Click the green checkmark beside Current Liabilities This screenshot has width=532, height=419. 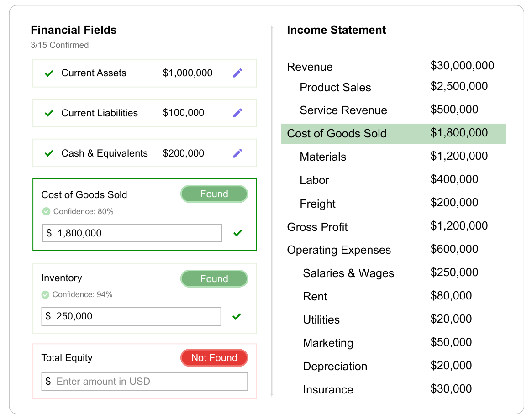tap(49, 114)
